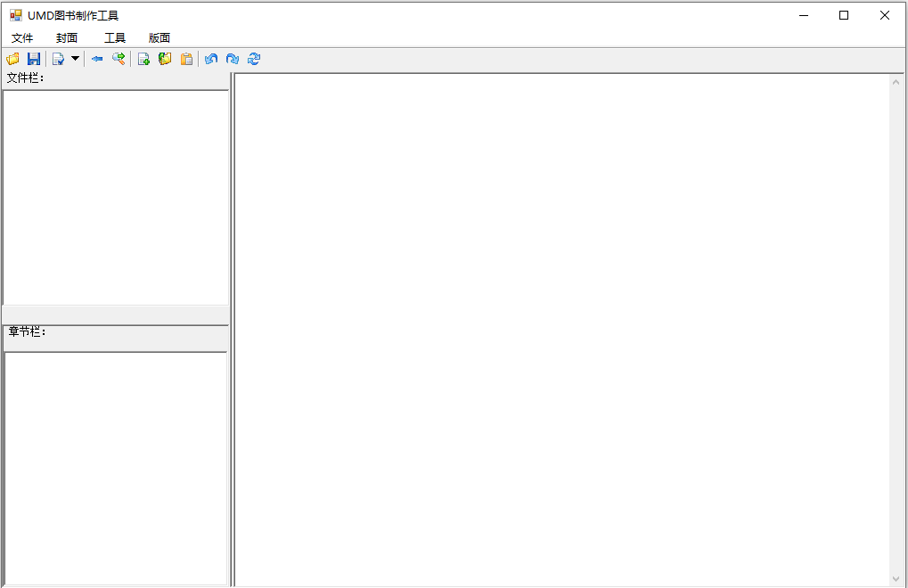Click the blue left-arrow toolbar icon
This screenshot has width=908, height=588.
pos(97,59)
